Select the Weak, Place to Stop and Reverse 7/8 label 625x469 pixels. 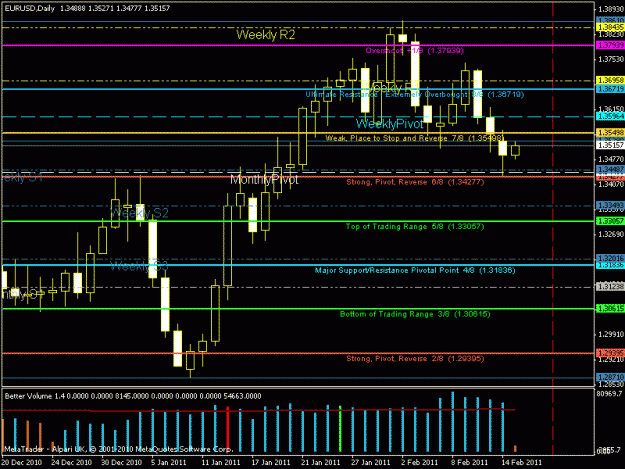point(414,138)
